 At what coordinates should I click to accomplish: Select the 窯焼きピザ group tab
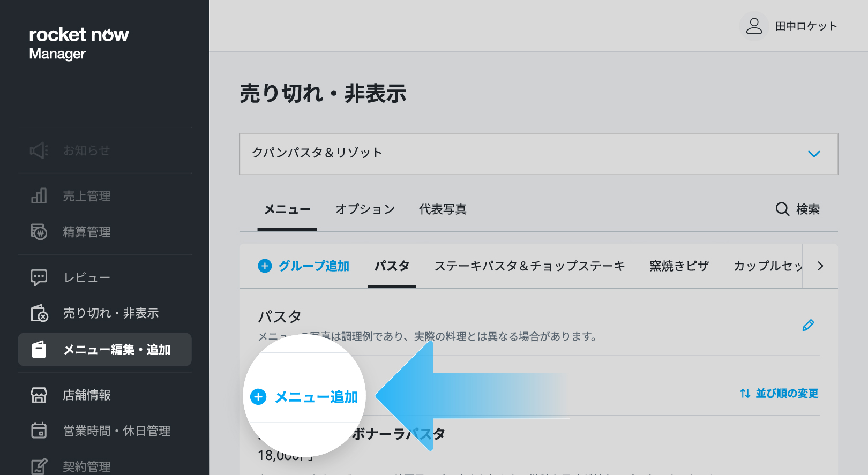[x=679, y=266]
